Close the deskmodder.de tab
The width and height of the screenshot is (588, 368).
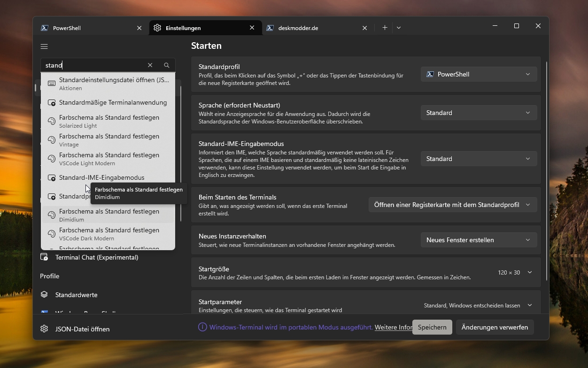coord(365,28)
